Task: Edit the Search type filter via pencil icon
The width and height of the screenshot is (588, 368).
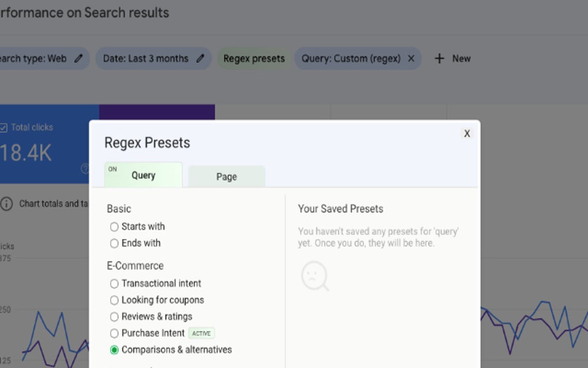Action: 79,58
